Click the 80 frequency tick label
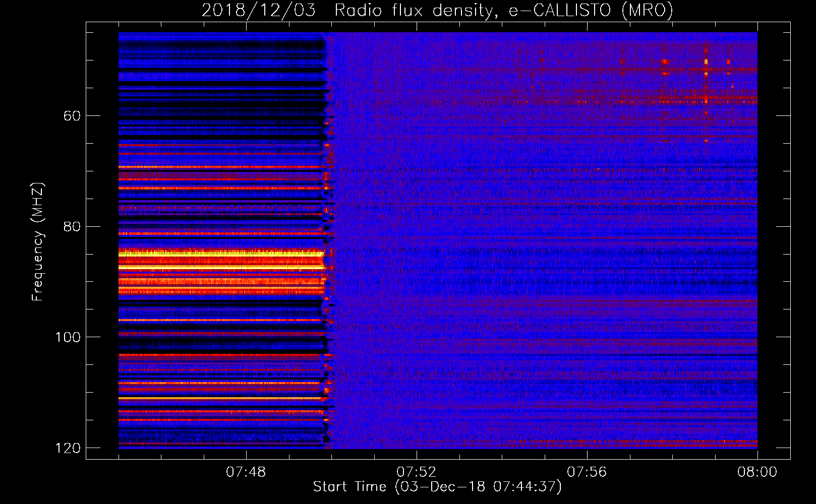This screenshot has height=504, width=816. 72,226
